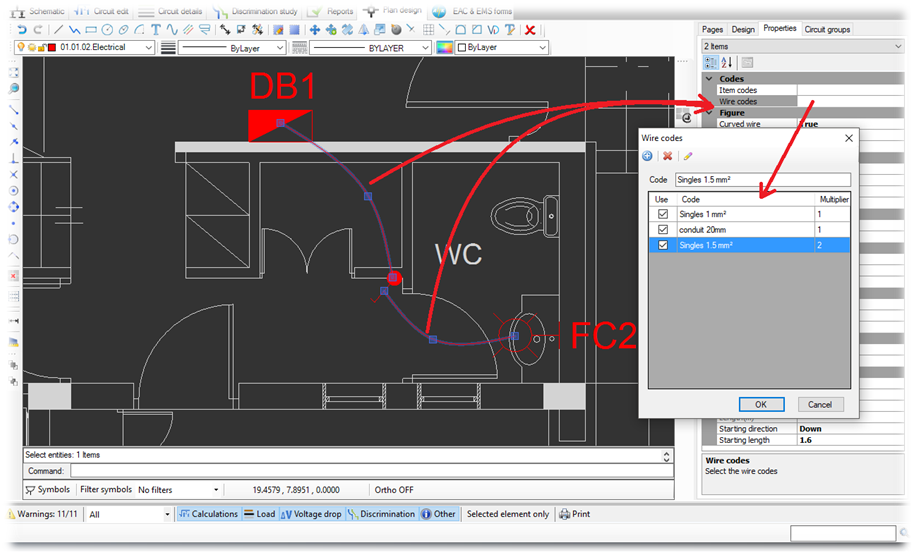Uncheck the Use box for conduit 20mm
The height and width of the screenshot is (555, 918).
pos(663,229)
